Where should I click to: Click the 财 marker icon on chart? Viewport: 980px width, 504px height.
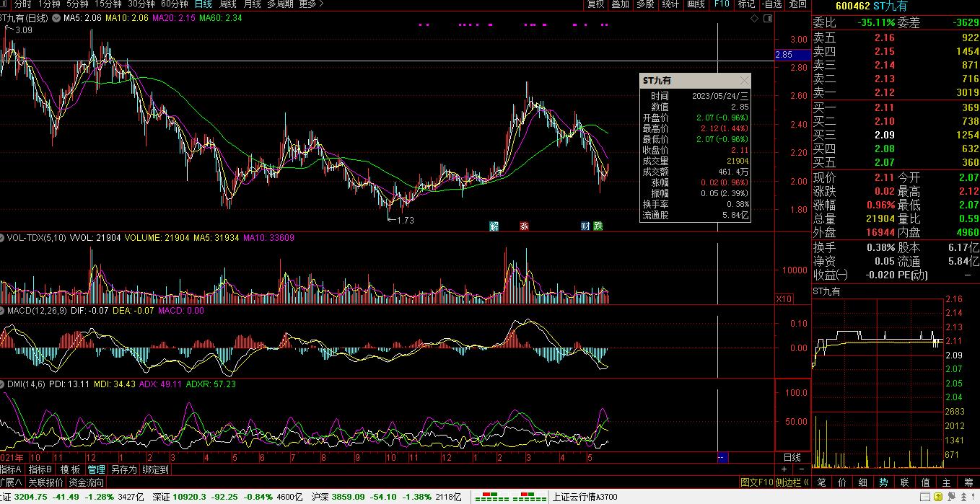585,226
